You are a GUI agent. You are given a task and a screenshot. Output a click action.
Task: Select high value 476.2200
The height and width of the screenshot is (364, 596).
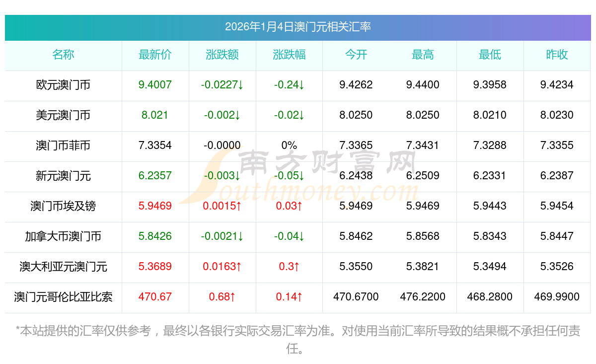pos(423,297)
